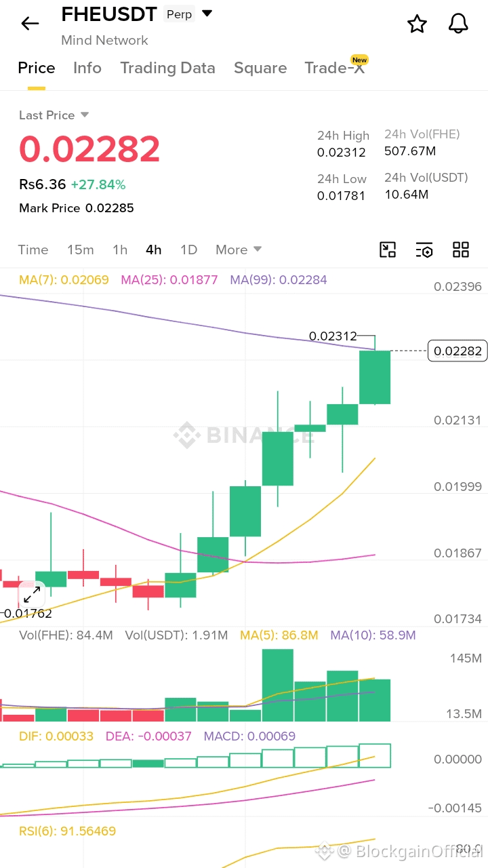Viewport: 488px width, 868px height.
Task: Tap the last price 0.02282
Action: [x=89, y=149]
